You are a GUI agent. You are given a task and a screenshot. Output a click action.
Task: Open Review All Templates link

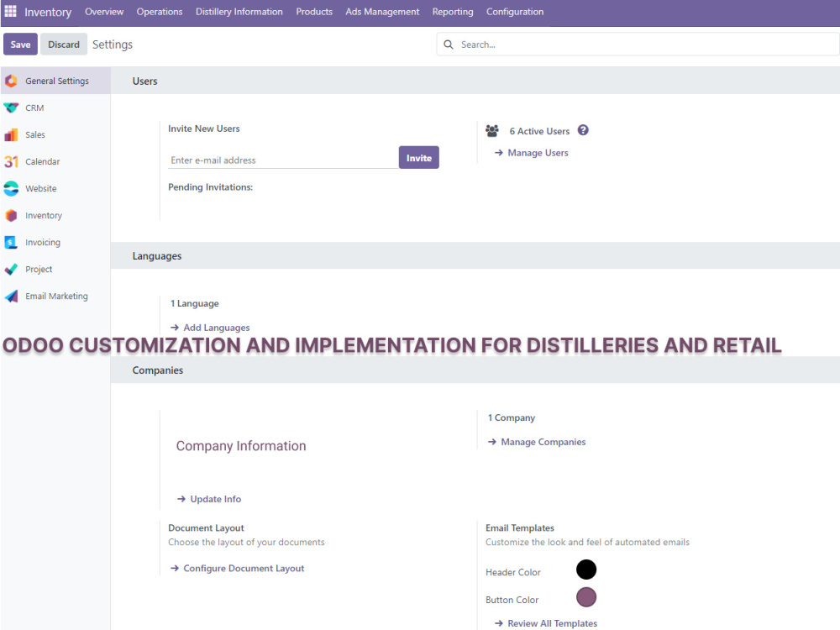pyautogui.click(x=545, y=623)
